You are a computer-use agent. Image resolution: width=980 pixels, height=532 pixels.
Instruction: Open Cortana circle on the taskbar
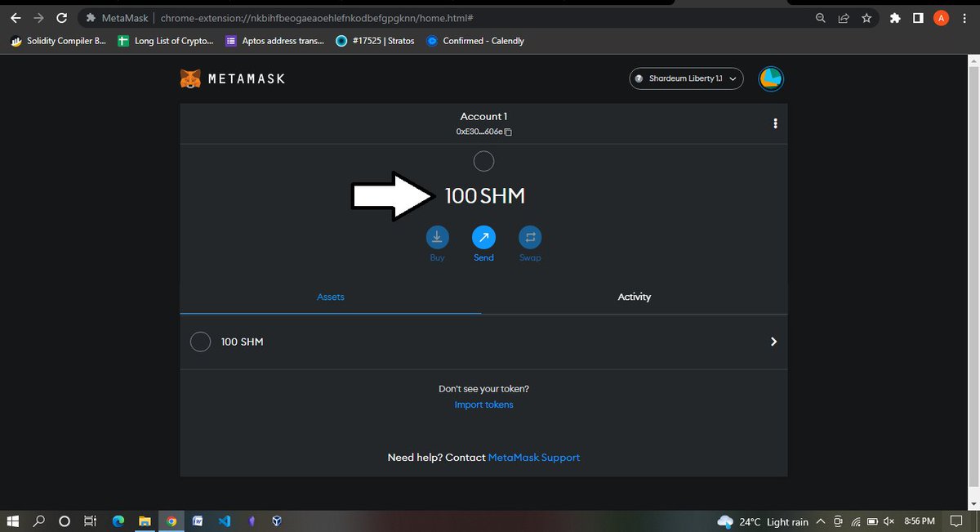(65, 521)
